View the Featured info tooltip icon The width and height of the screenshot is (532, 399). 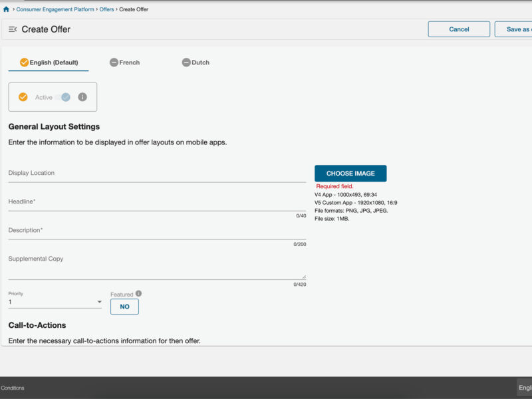pyautogui.click(x=138, y=293)
